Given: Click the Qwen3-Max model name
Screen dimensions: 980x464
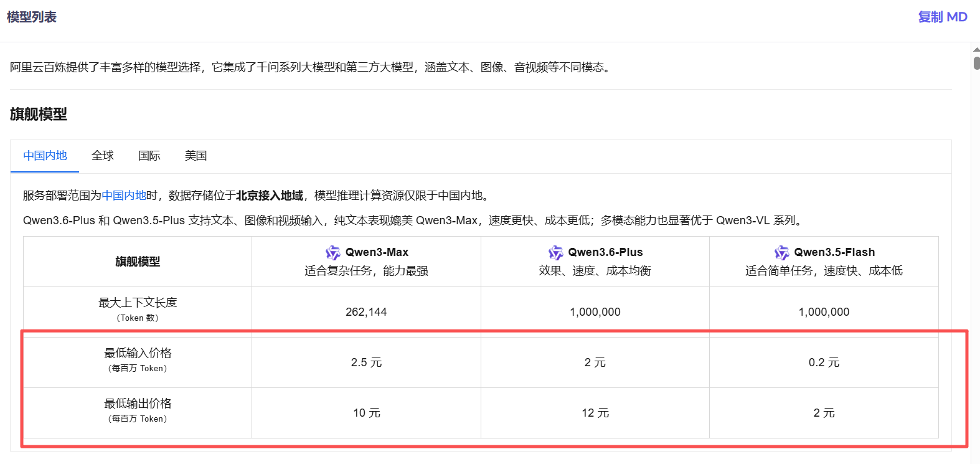Looking at the screenshot, I should (377, 252).
